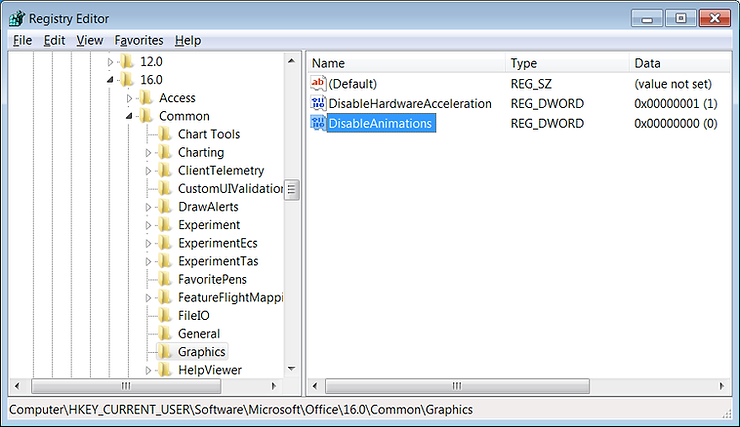
Task: Collapse the Common key node
Action: click(x=130, y=116)
